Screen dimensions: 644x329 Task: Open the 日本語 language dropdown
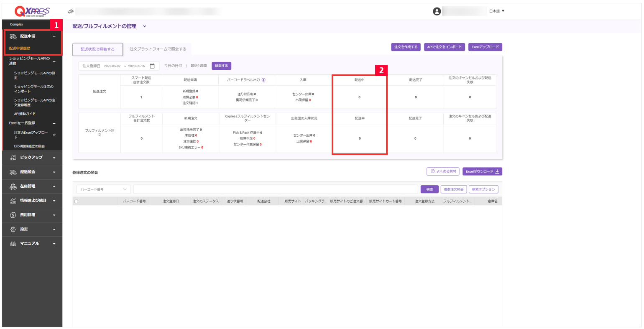496,11
